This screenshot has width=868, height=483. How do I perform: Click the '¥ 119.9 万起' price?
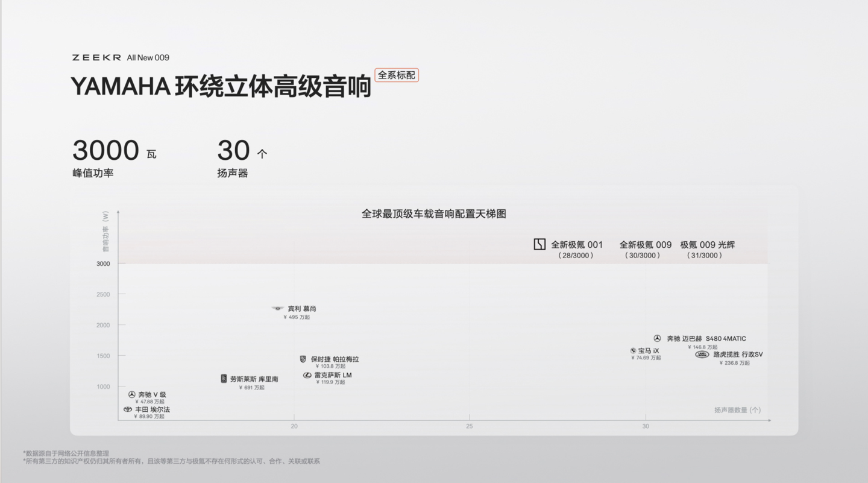pyautogui.click(x=330, y=382)
